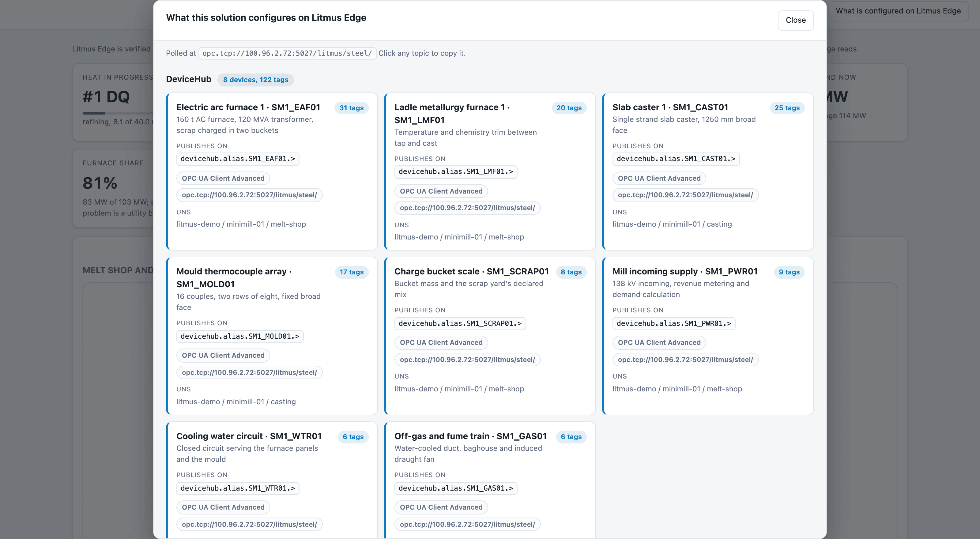Copy the polled OPC endpoint in the dialog header
Image resolution: width=980 pixels, height=539 pixels.
[287, 53]
